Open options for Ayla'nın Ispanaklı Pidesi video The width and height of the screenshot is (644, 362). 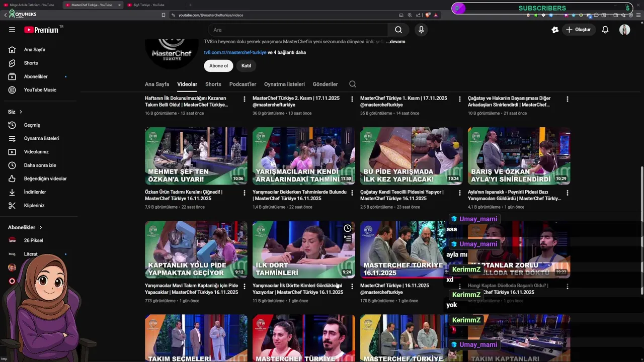568,193
